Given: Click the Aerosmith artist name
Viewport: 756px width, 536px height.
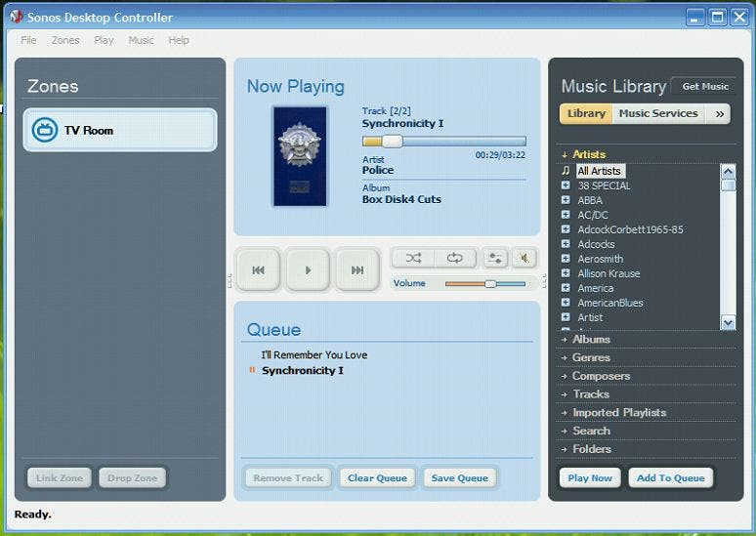Looking at the screenshot, I should pos(601,259).
